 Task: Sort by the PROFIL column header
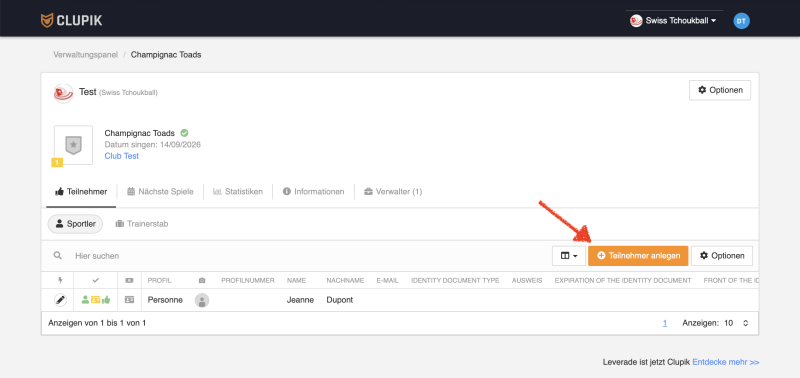(160, 281)
